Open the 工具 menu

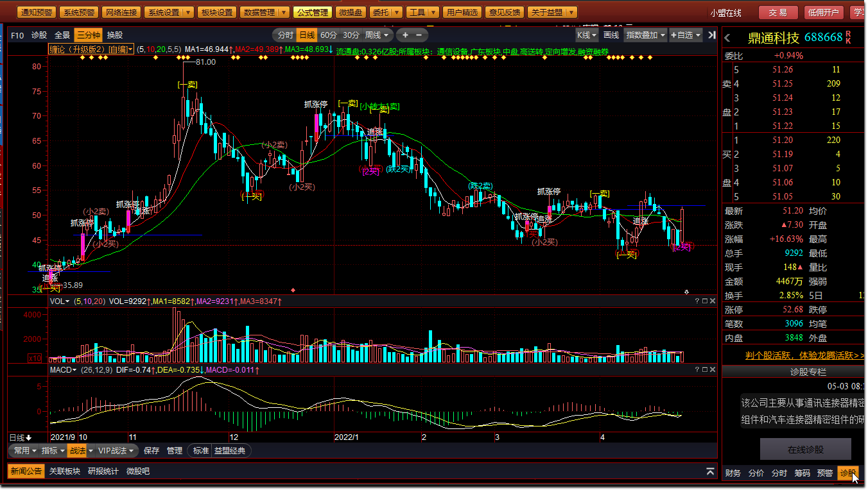pos(422,12)
